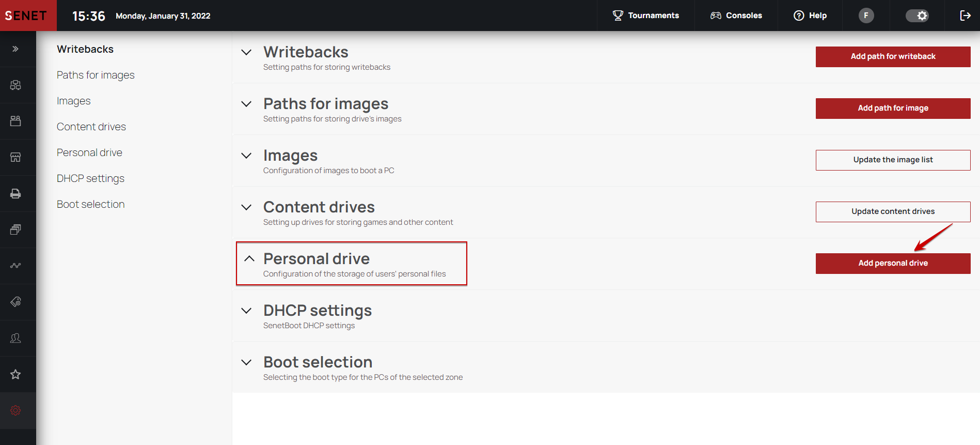Open the shop storefront icon in sidebar
This screenshot has height=445, width=980.
(x=15, y=157)
